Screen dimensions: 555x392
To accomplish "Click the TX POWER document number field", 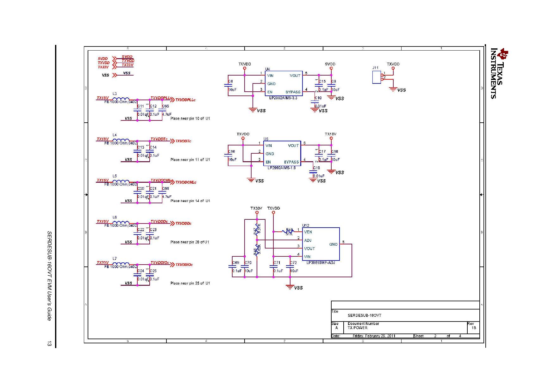I will [x=358, y=328].
